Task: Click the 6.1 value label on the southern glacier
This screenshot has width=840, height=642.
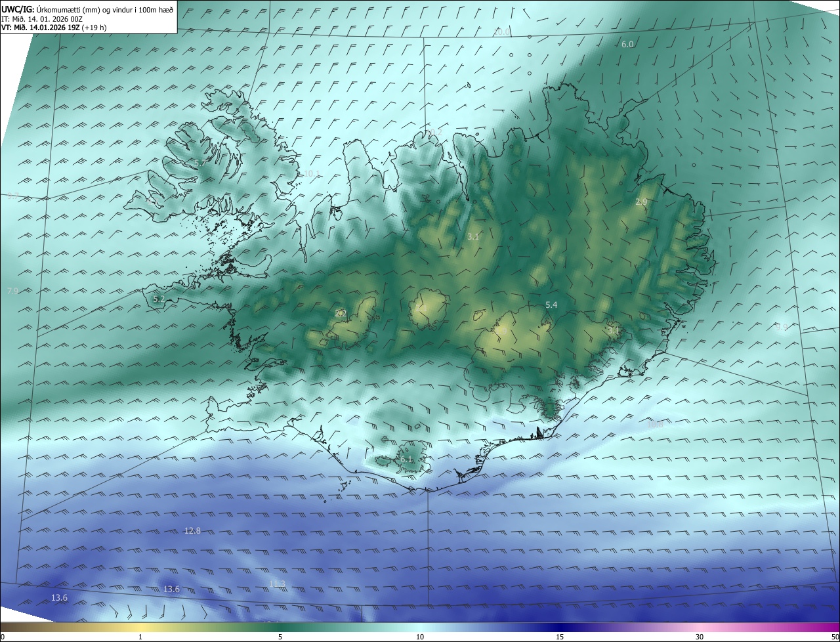Action: coord(406,460)
